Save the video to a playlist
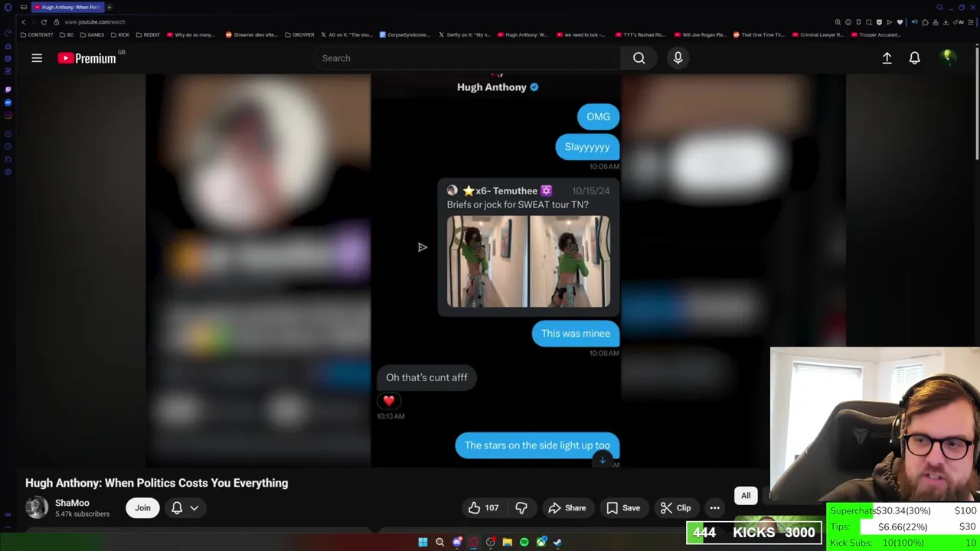The image size is (980, 551). coord(622,508)
